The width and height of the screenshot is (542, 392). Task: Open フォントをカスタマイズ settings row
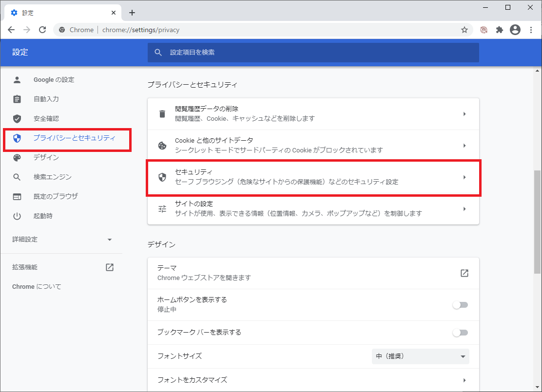[x=313, y=380]
